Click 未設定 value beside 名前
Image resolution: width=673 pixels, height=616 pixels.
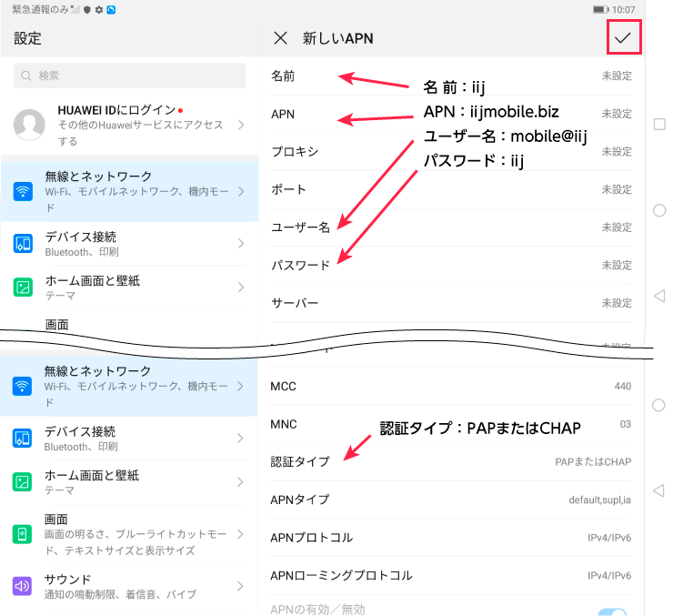[x=617, y=76]
